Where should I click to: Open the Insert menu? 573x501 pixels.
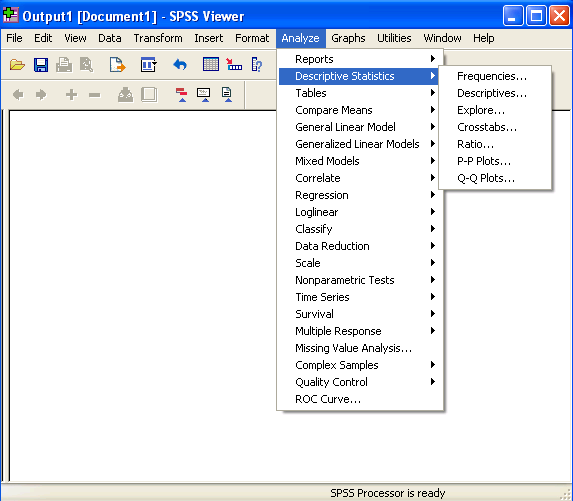208,38
